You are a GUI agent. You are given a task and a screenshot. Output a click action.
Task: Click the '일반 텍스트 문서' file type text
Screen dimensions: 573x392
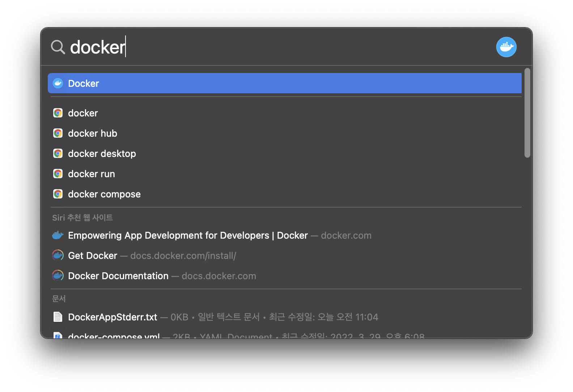pos(229,317)
